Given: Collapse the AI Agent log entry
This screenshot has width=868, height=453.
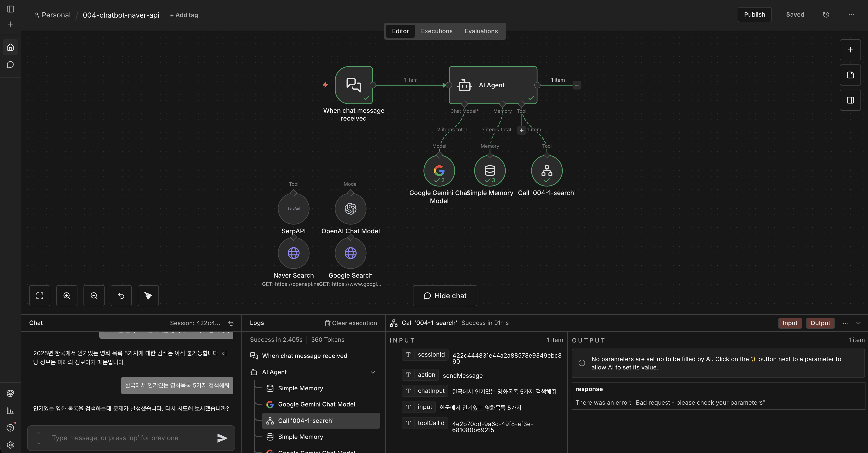Looking at the screenshot, I should (372, 372).
